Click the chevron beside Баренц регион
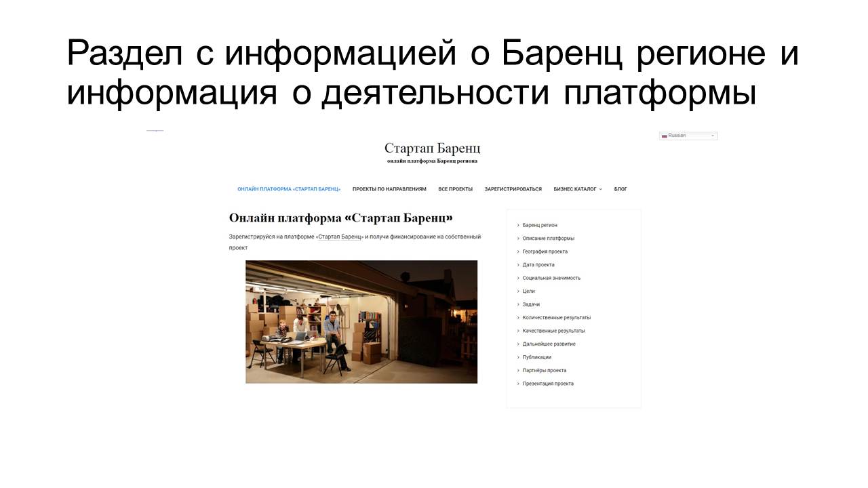 [518, 225]
